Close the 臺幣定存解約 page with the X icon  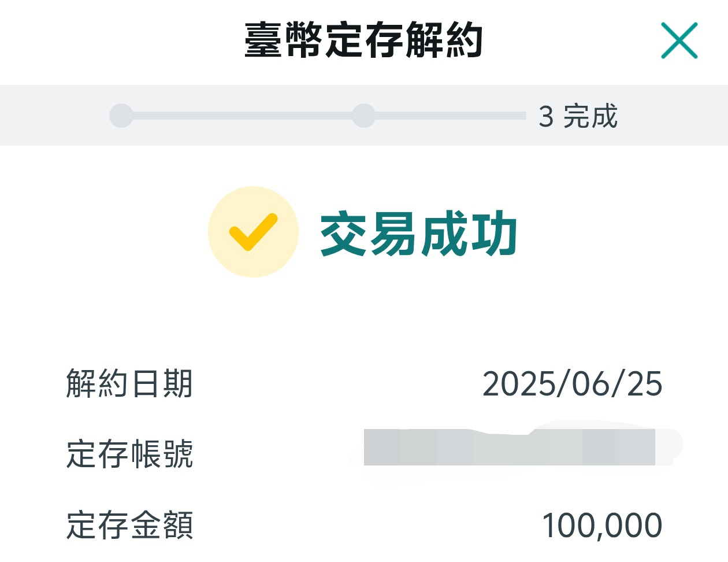679,40
